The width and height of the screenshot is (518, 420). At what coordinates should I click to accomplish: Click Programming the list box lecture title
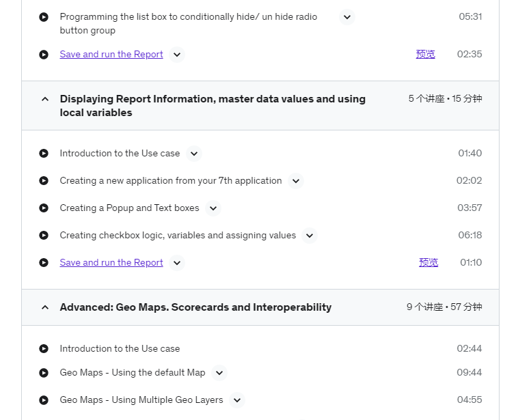(189, 23)
